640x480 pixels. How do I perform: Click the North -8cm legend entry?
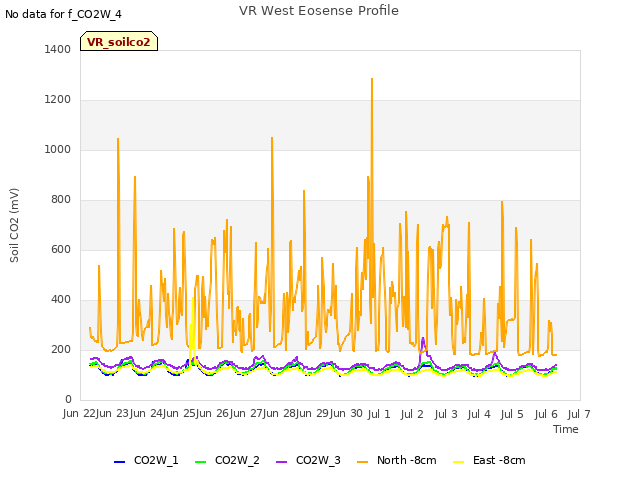(396, 460)
